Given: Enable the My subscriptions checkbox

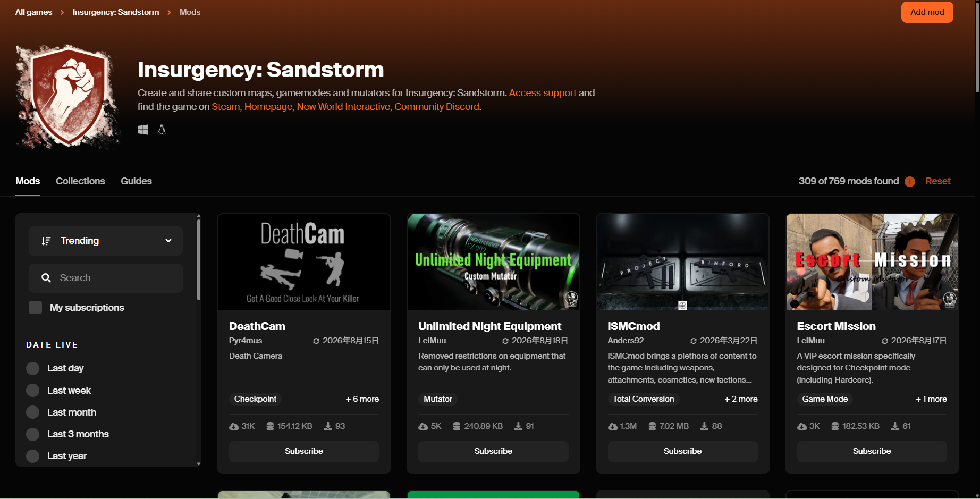Looking at the screenshot, I should (35, 308).
